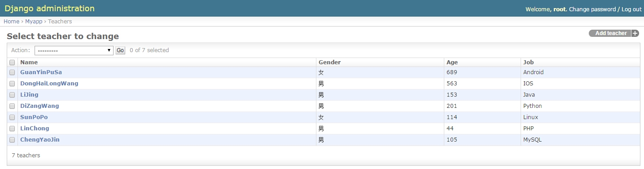The height and width of the screenshot is (169, 644).
Task: Click the Django administration title
Action: (x=50, y=9)
